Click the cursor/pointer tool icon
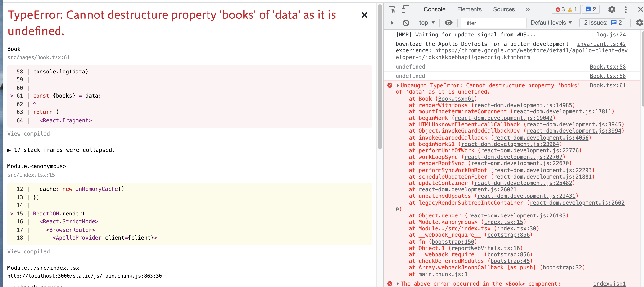The image size is (644, 287). (x=393, y=9)
